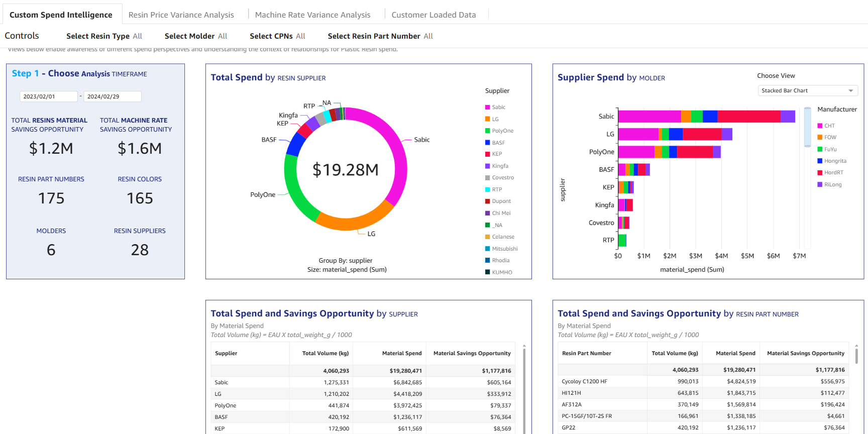This screenshot has height=434, width=868.
Task: Expand the Select CPNs filter
Action: pos(277,36)
